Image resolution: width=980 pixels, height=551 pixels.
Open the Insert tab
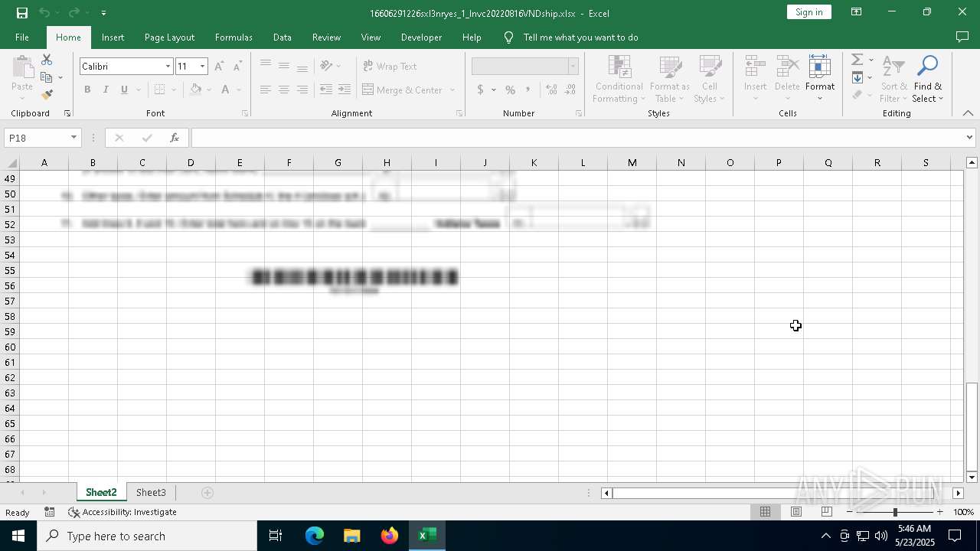[113, 37]
